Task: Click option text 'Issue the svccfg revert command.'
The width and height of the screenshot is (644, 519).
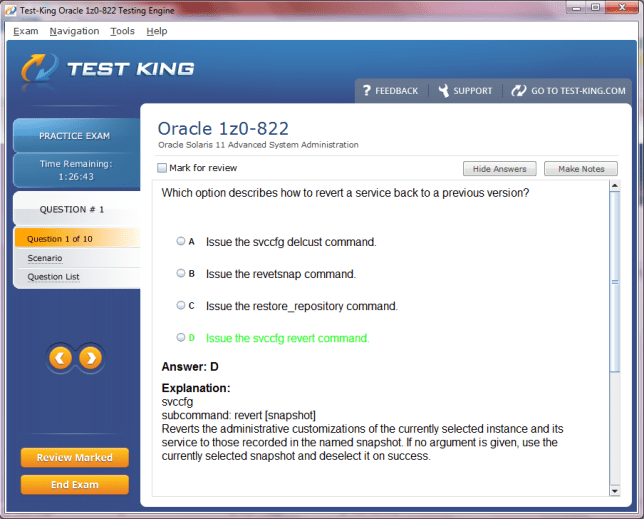Action: coord(288,338)
